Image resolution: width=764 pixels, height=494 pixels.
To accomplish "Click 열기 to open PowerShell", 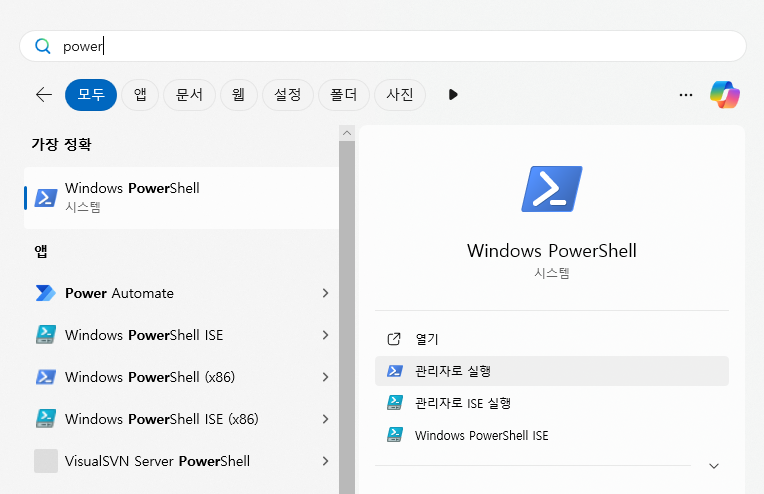I will 552,339.
